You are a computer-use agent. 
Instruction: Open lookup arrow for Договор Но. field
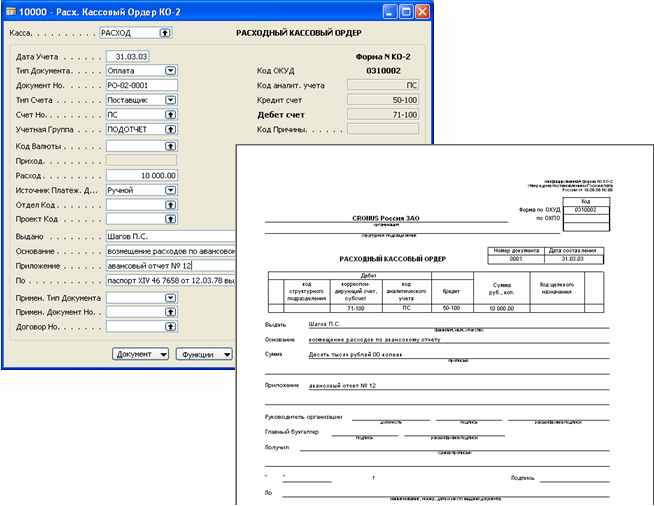tap(170, 326)
